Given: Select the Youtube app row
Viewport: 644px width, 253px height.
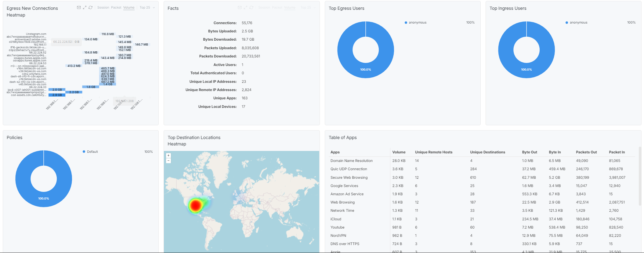Looking at the screenshot, I should (x=482, y=227).
